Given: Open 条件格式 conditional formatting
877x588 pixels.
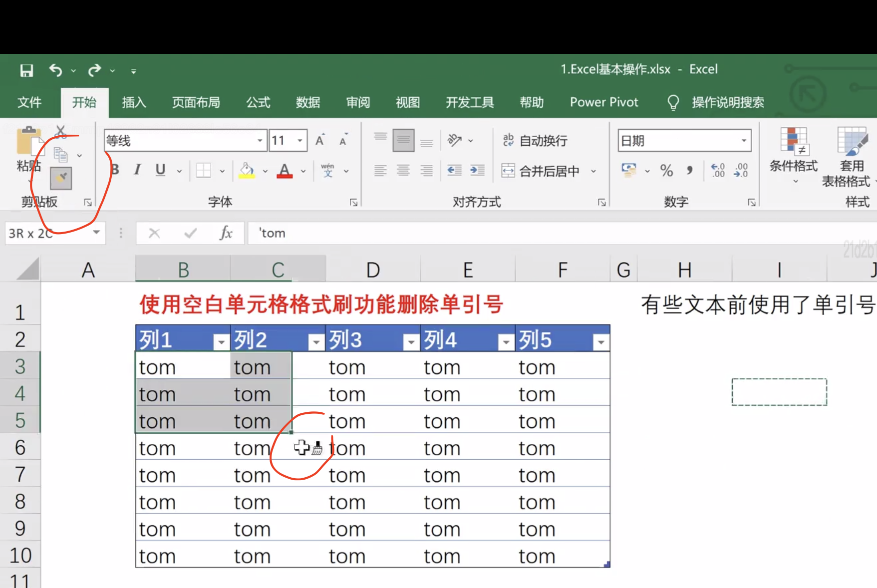Looking at the screenshot, I should 794,156.
